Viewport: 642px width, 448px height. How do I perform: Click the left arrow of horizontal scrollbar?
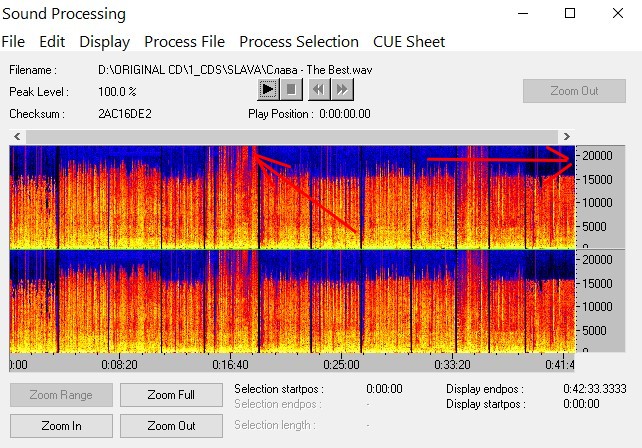[x=17, y=136]
